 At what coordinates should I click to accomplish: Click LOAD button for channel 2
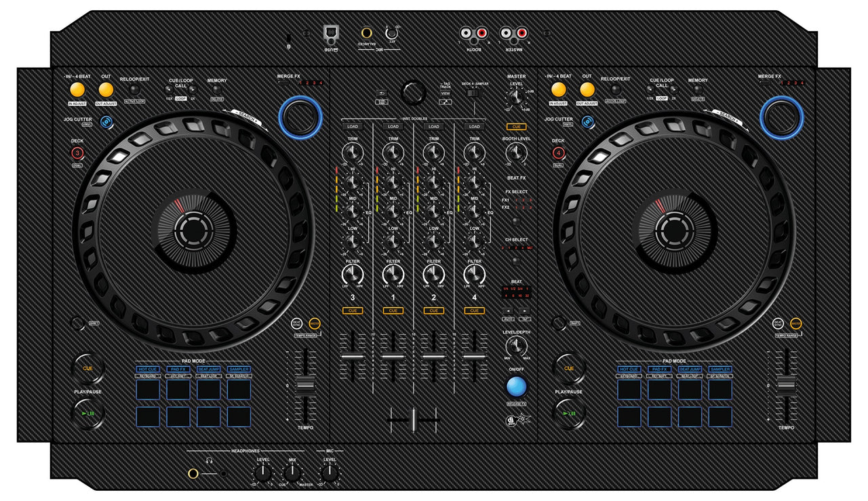[x=433, y=126]
